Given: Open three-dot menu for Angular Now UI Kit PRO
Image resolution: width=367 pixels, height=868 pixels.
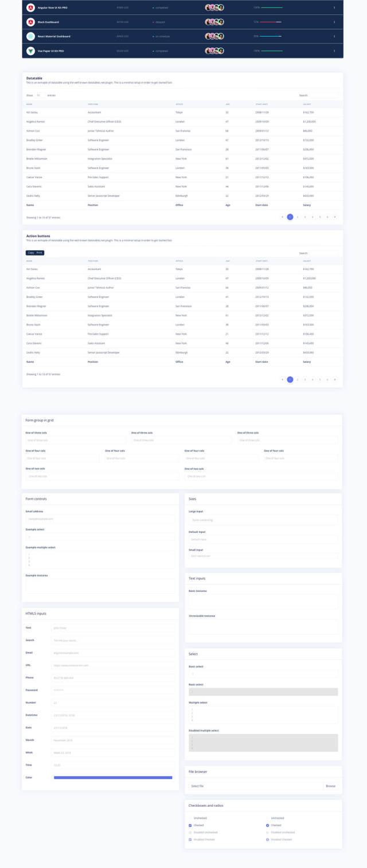Looking at the screenshot, I should (x=334, y=7).
